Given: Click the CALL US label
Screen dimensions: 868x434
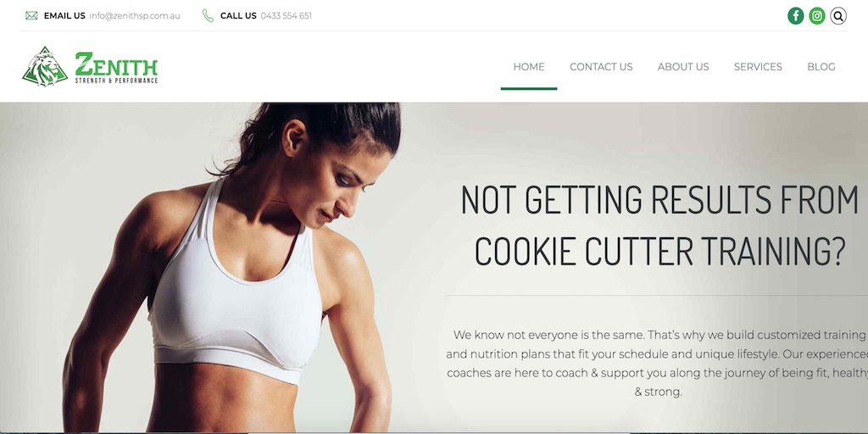Looking at the screenshot, I should (x=238, y=15).
